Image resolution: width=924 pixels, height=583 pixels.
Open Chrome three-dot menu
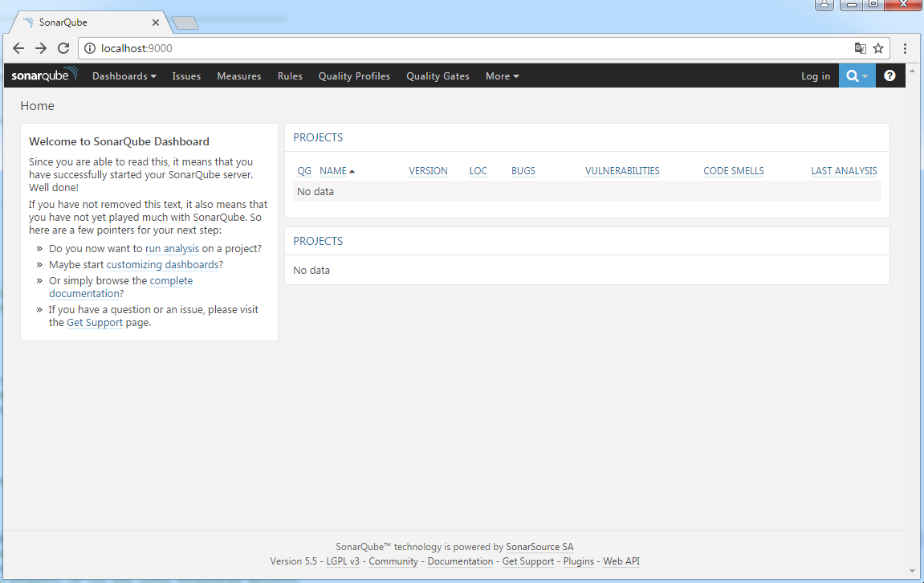(x=905, y=48)
